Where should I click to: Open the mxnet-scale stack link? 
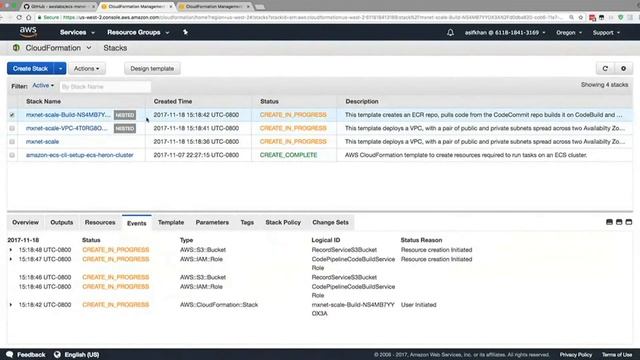tap(42, 142)
